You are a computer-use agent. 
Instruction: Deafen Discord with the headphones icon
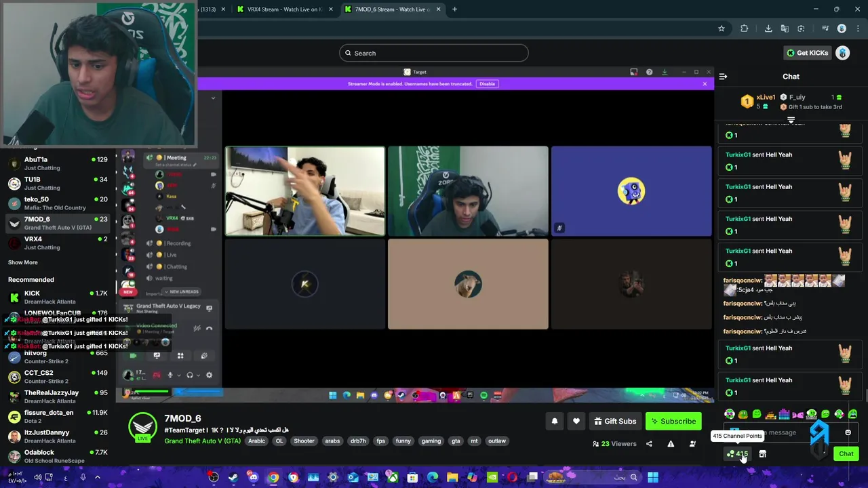pos(190,375)
